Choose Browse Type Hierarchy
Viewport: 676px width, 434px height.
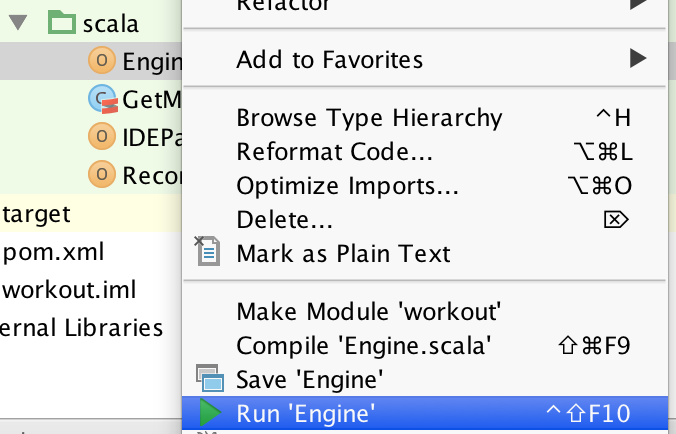tap(369, 118)
